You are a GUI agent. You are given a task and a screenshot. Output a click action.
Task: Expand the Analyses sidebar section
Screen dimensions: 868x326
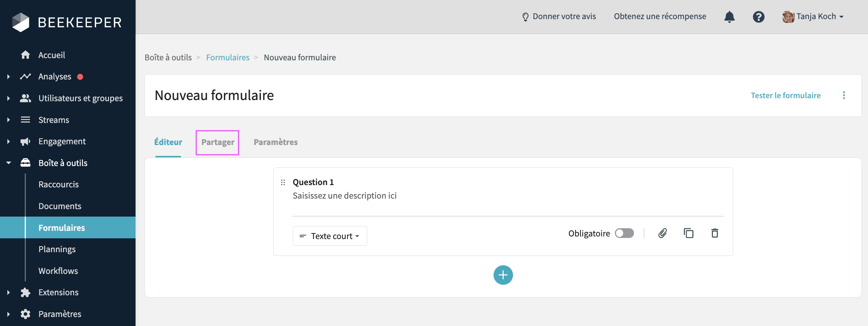pos(9,77)
